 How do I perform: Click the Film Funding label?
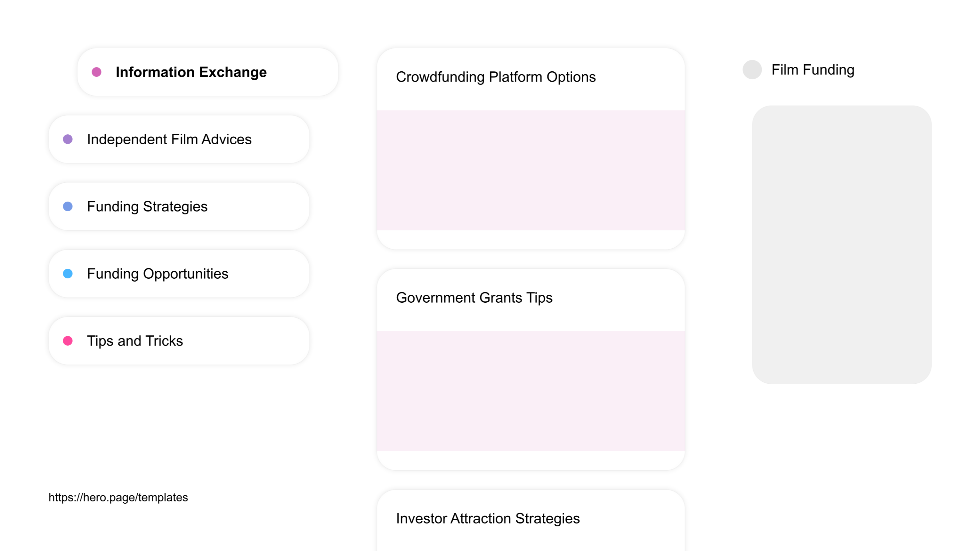(x=813, y=70)
